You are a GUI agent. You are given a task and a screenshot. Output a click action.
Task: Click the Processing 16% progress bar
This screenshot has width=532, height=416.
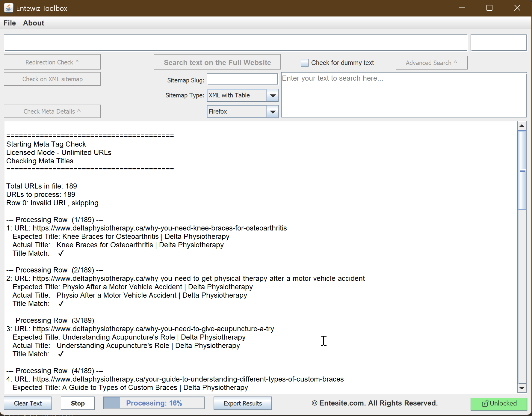[154, 403]
